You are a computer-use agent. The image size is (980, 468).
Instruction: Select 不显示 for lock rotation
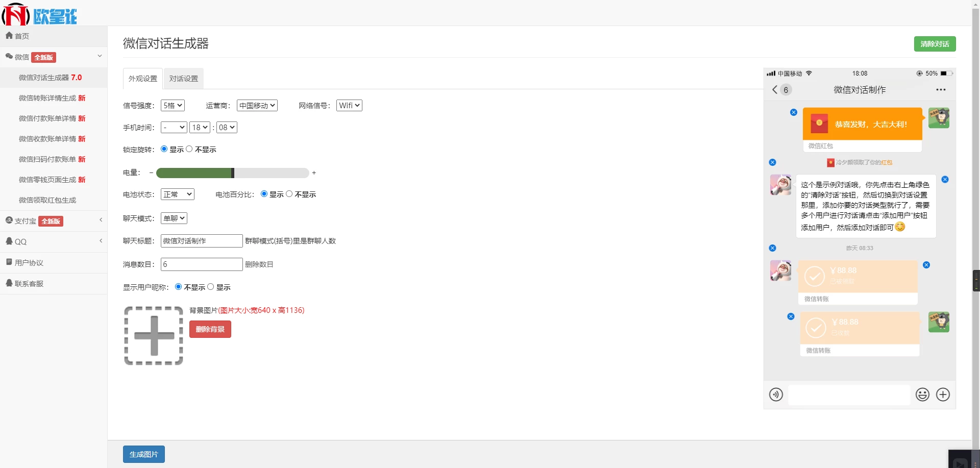pyautogui.click(x=189, y=149)
